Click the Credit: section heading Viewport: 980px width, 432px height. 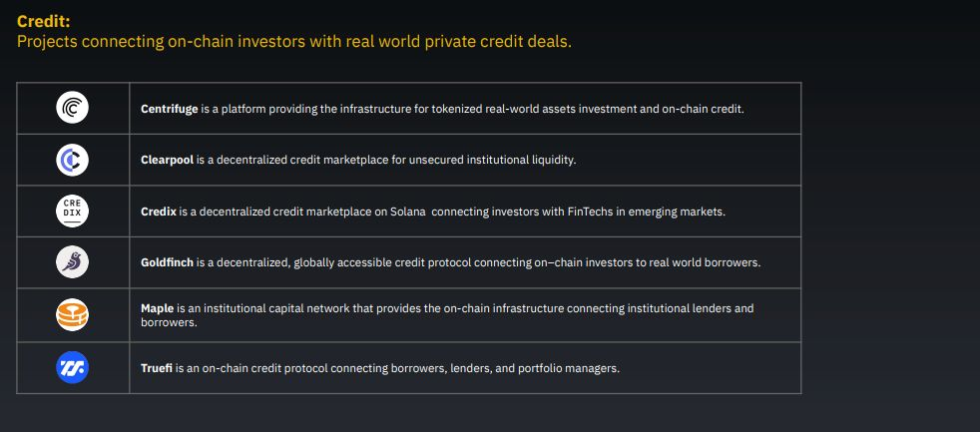pos(44,21)
